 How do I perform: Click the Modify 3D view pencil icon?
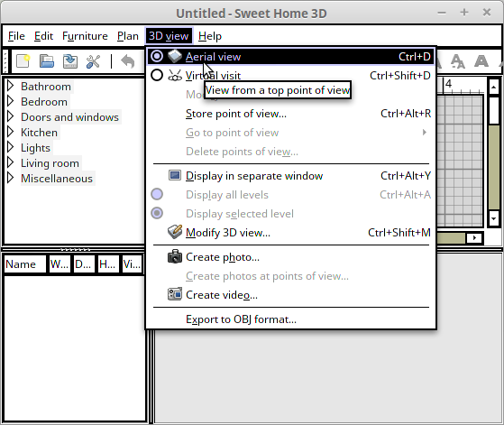[x=175, y=232]
